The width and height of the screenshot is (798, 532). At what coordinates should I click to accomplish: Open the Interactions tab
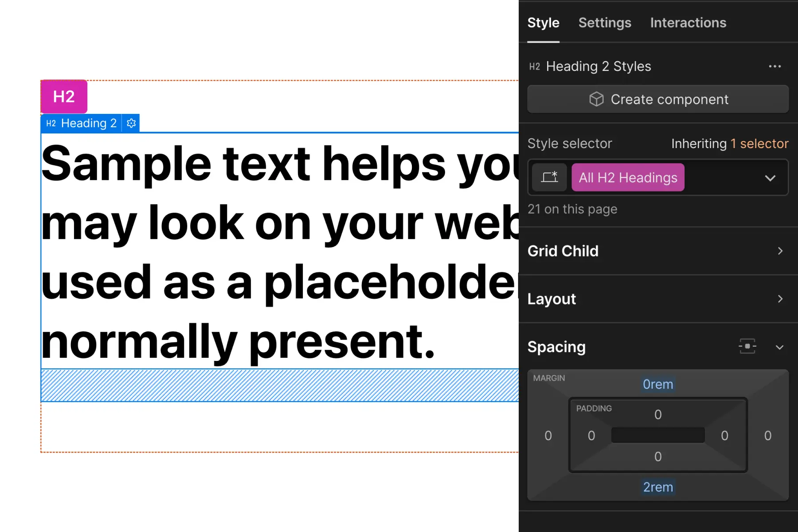point(688,23)
